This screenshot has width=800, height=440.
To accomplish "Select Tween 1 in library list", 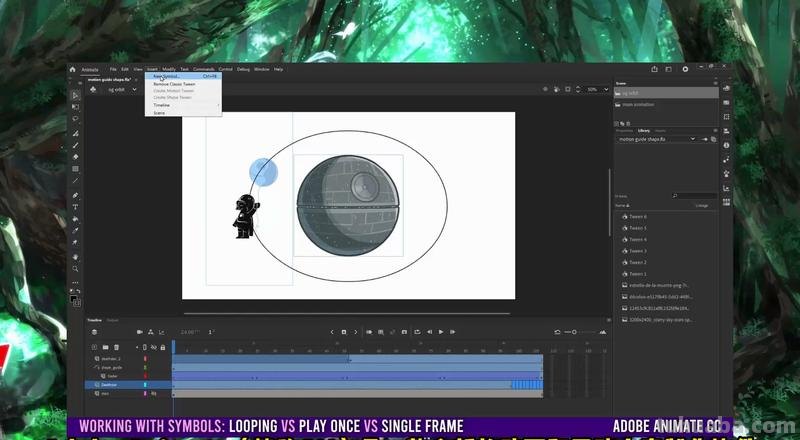I will [637, 274].
